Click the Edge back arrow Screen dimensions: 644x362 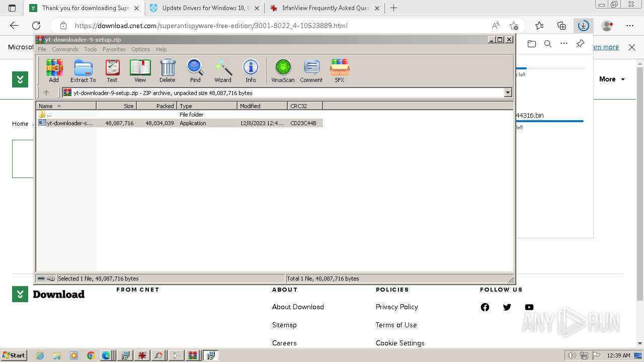pyautogui.click(x=14, y=26)
